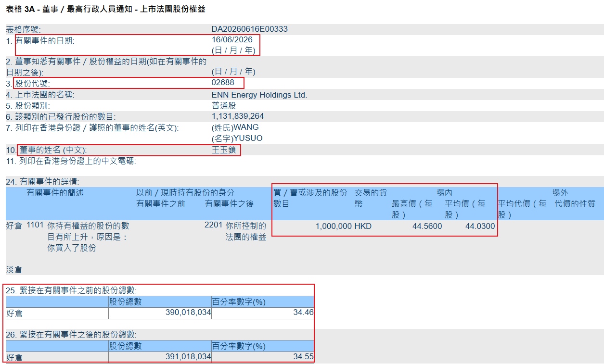The width and height of the screenshot is (604, 364).
Task: Click stock code value 02688
Action: coord(223,83)
